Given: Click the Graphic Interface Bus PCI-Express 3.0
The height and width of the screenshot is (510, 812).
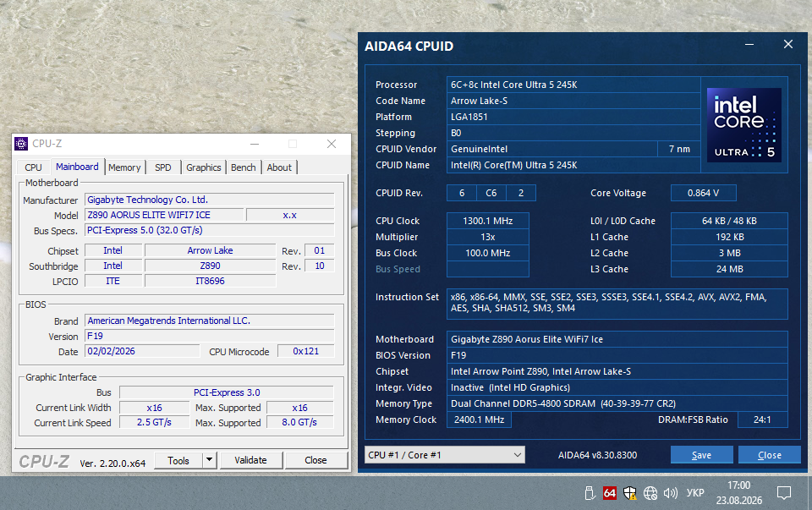Looking at the screenshot, I should [x=227, y=392].
